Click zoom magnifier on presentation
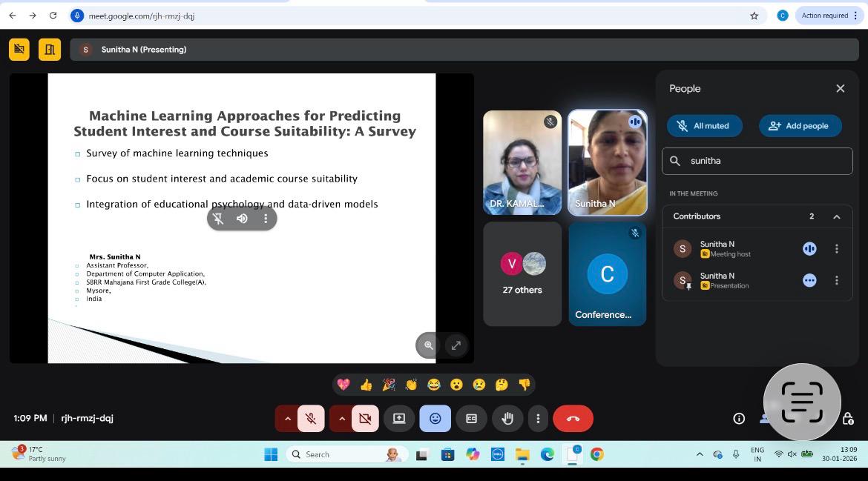 coord(429,345)
